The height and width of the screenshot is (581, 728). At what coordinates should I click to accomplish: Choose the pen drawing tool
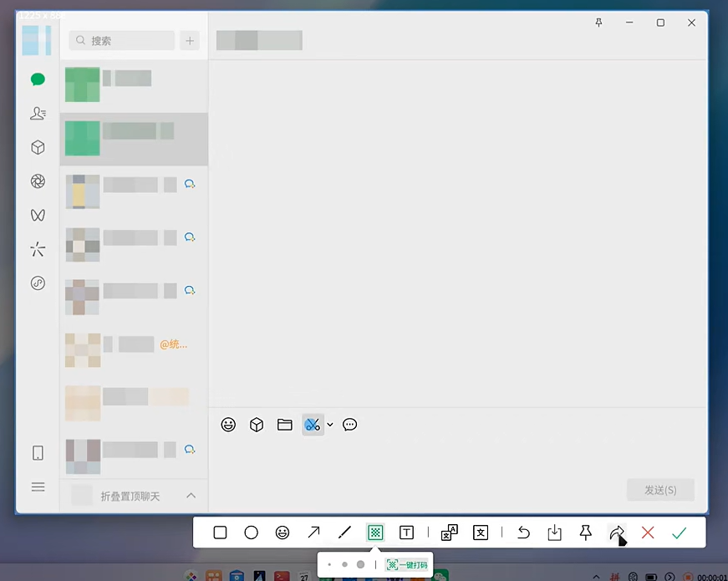[x=344, y=533]
